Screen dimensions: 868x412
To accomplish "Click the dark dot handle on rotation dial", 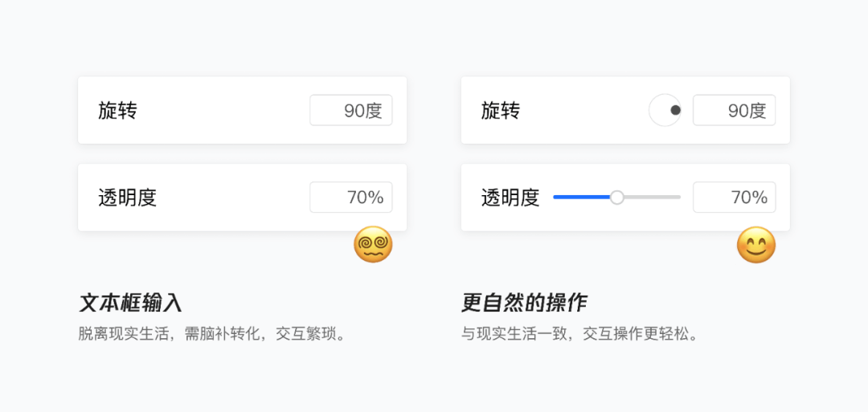I will [x=675, y=110].
